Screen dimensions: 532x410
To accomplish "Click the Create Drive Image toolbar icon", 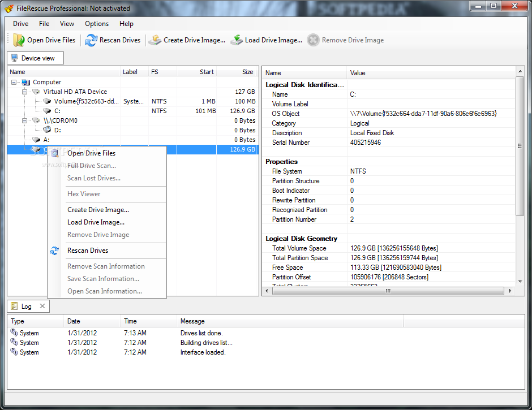I will pyautogui.click(x=155, y=40).
